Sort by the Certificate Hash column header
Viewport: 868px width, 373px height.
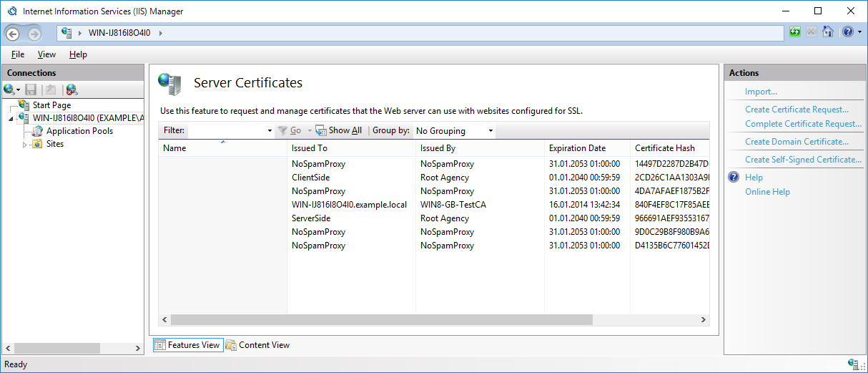(670, 148)
